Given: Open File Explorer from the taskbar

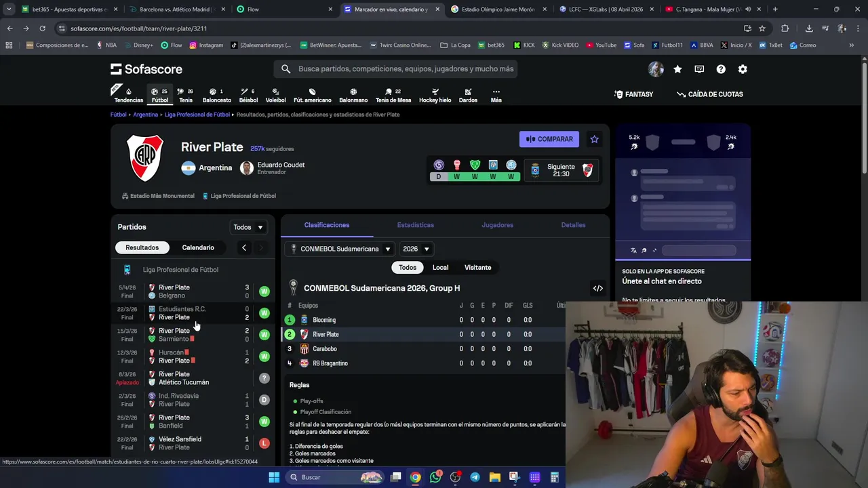Looking at the screenshot, I should coord(494,477).
